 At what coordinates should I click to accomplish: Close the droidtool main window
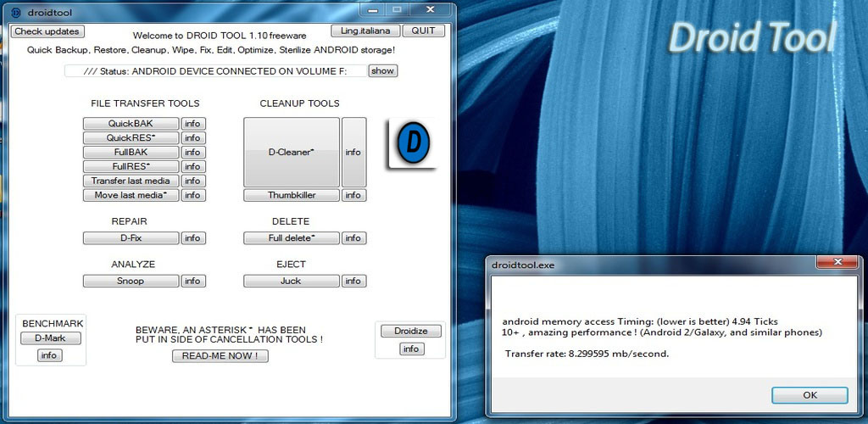click(431, 10)
